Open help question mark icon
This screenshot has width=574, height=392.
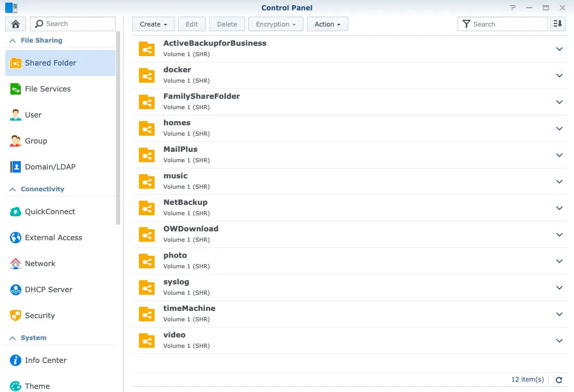513,8
